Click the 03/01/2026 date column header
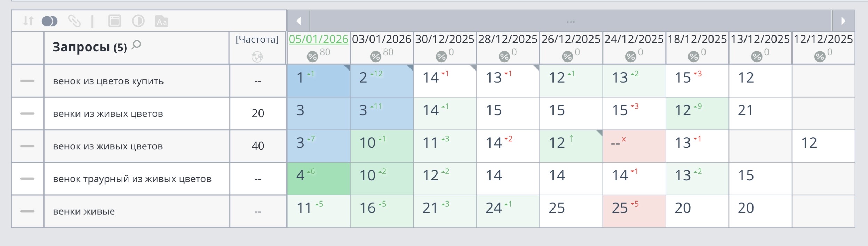 (381, 39)
